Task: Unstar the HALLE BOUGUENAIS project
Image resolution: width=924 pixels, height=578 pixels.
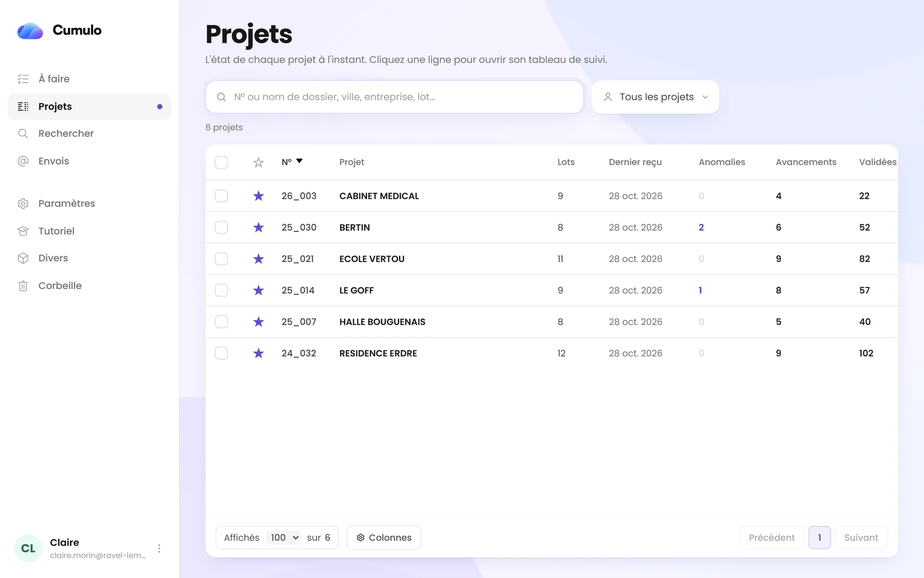Action: [x=258, y=322]
